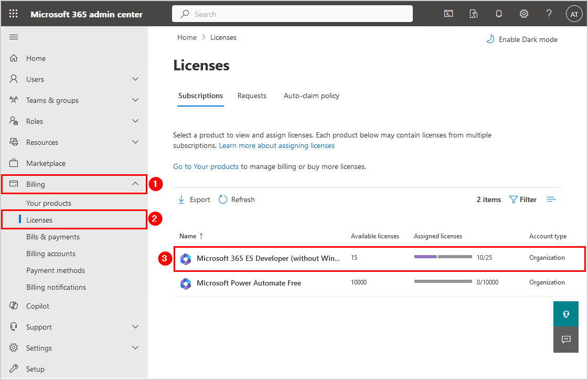Click the Marketplace bag icon

pos(14,163)
